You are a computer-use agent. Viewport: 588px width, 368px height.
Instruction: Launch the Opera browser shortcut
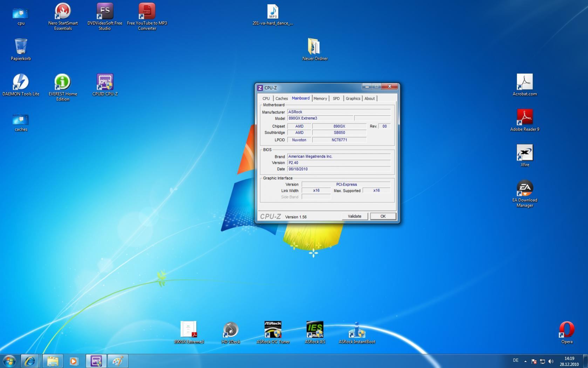click(x=567, y=333)
